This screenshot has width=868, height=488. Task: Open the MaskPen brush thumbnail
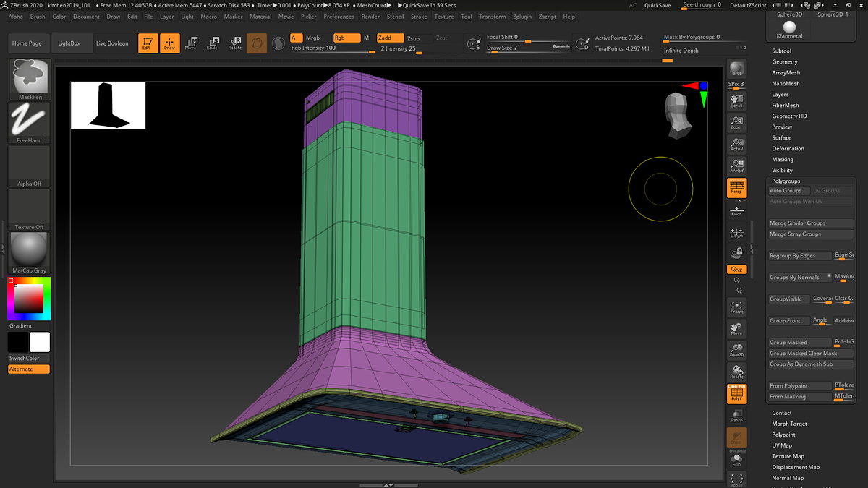click(30, 80)
